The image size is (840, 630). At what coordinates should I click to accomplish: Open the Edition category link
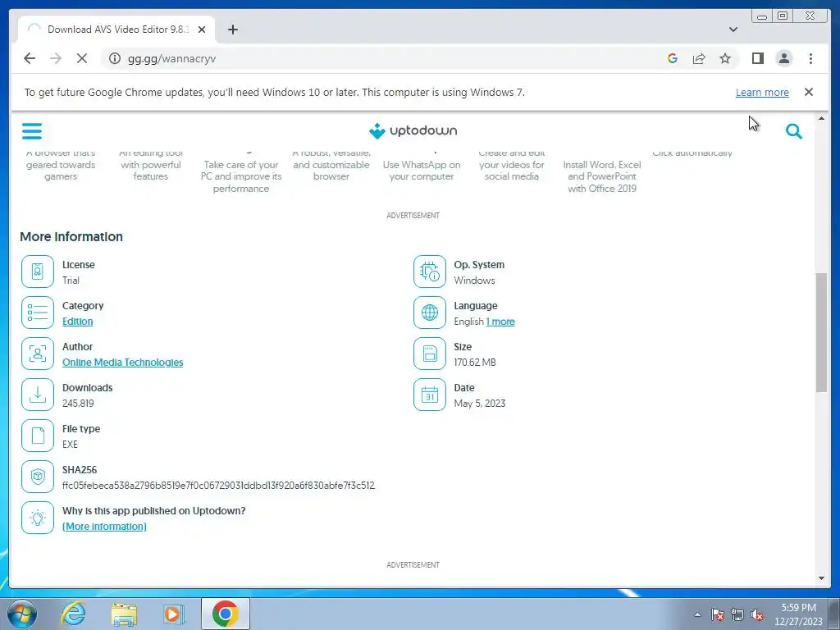click(78, 322)
